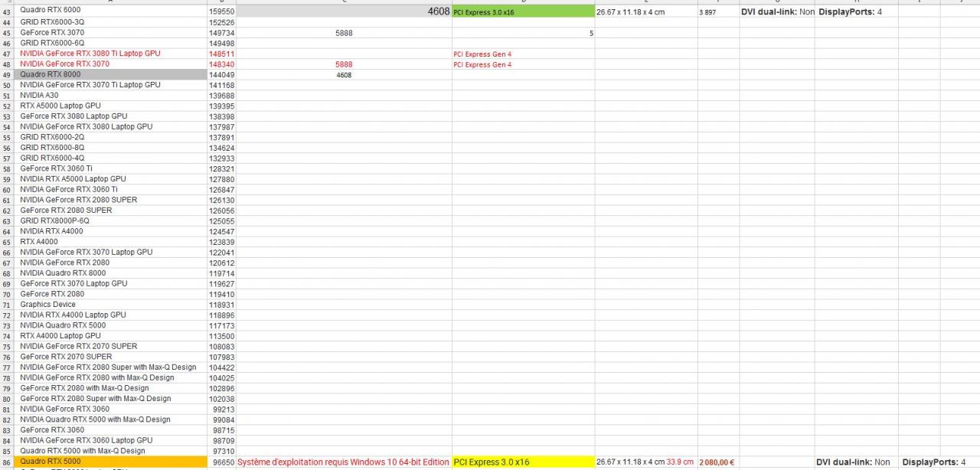Select the red score 148340

tap(221, 64)
